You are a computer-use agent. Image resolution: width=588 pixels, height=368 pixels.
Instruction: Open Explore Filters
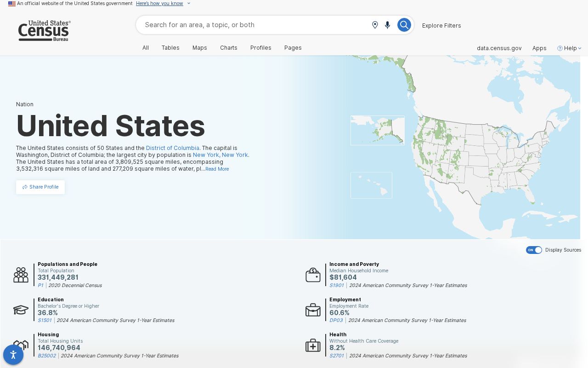pos(441,26)
